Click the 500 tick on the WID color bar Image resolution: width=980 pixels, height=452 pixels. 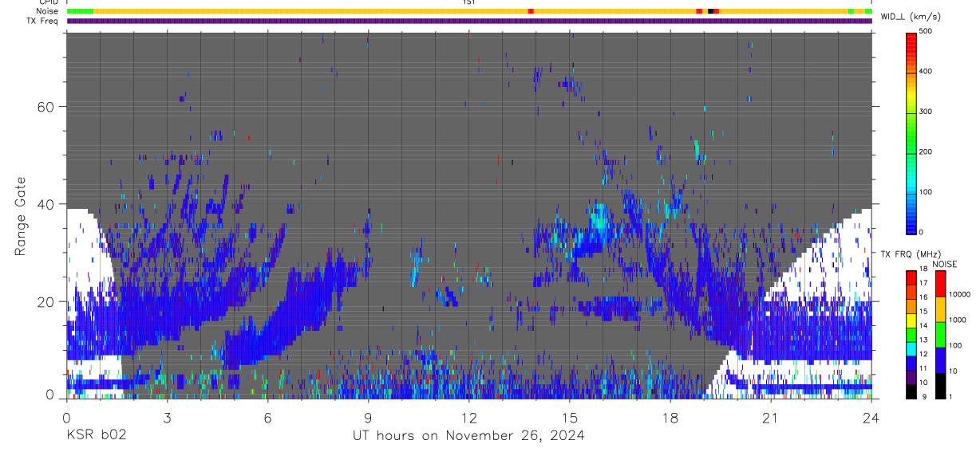tap(926, 31)
